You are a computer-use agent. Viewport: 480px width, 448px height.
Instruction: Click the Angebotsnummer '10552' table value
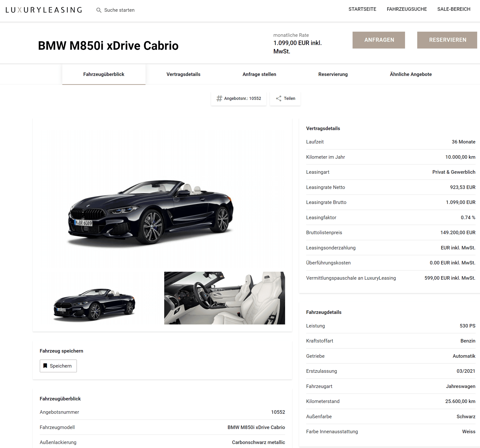coord(278,412)
